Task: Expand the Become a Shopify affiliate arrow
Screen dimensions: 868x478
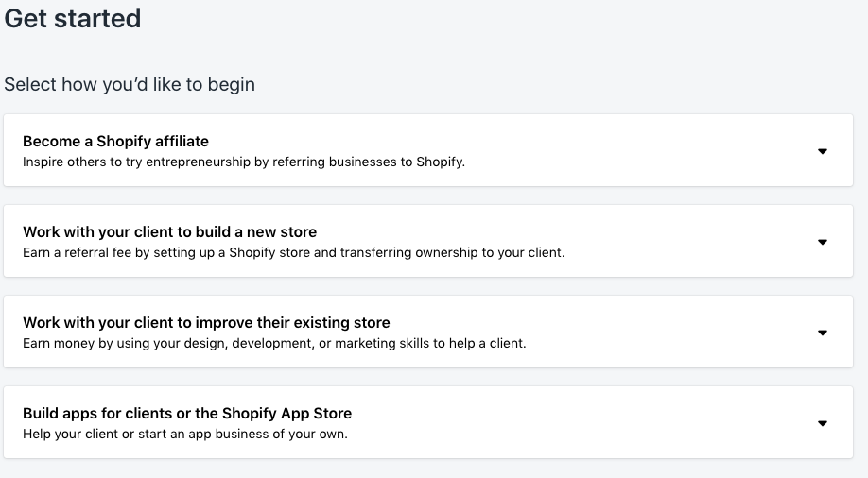Action: click(822, 151)
